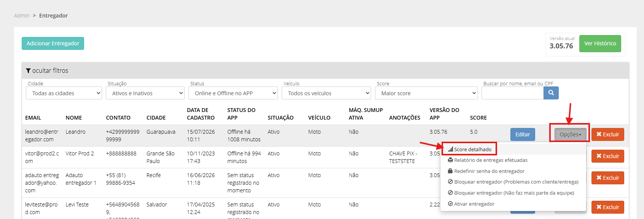
Task: Open the Score Maior score dropdown
Action: [x=426, y=93]
